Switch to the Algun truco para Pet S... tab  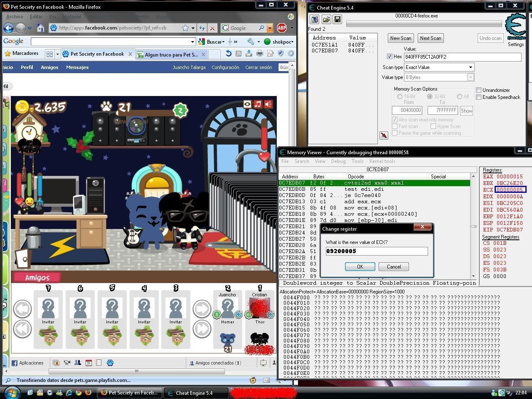coord(172,54)
